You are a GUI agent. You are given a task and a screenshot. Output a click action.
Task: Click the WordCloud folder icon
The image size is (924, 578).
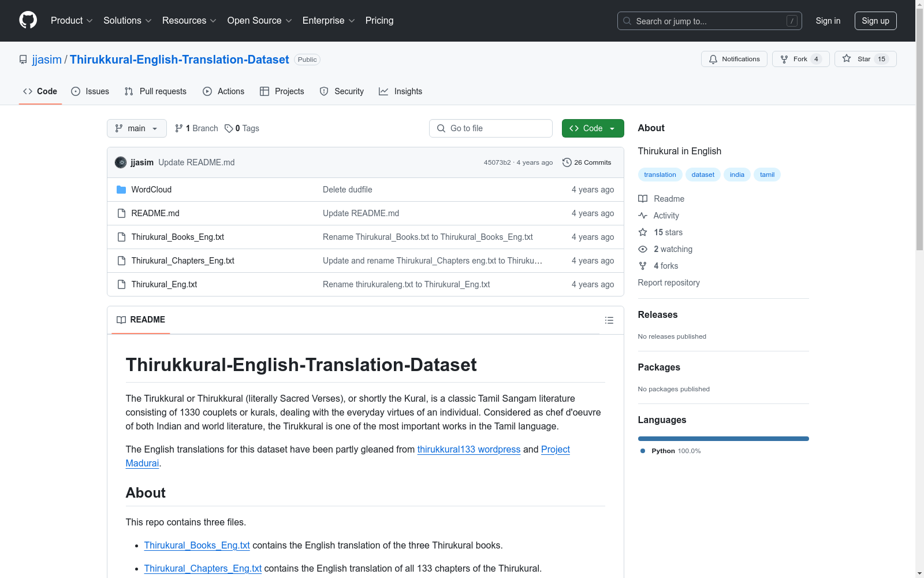pyautogui.click(x=121, y=190)
